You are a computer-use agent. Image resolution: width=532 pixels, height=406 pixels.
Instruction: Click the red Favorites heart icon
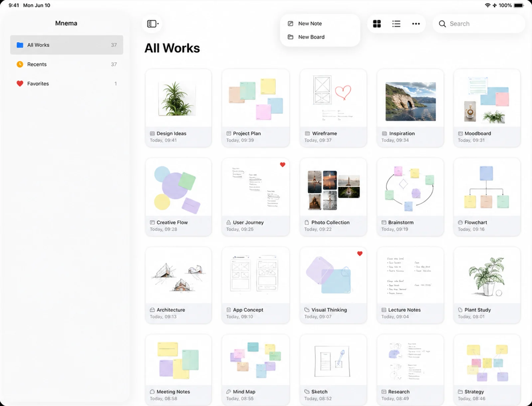click(20, 83)
